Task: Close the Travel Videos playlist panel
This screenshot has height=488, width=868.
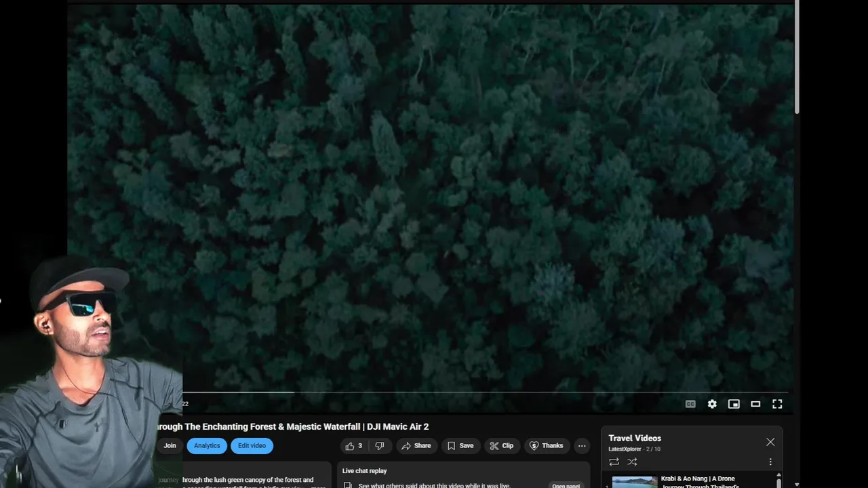Action: point(770,442)
